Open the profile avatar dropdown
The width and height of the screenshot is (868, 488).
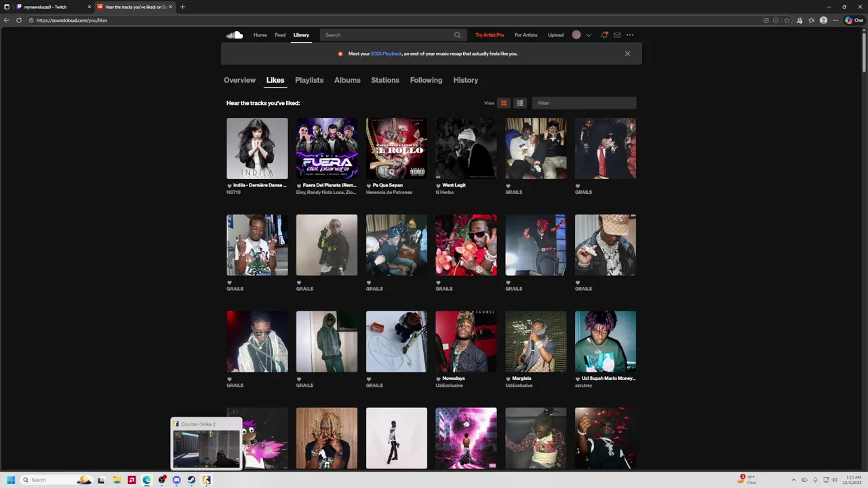tap(581, 35)
